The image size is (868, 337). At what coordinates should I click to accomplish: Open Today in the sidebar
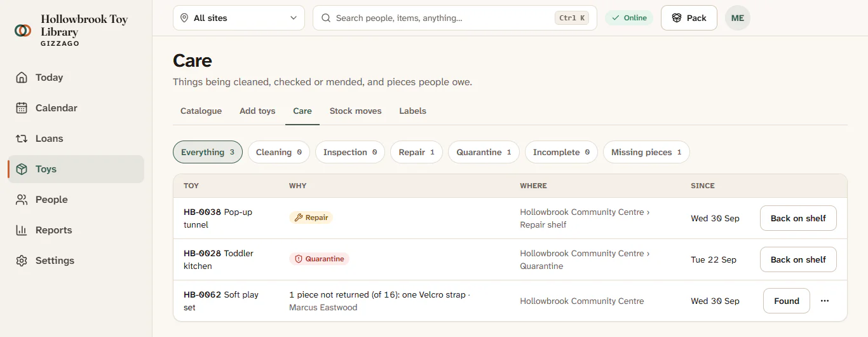coord(76,78)
